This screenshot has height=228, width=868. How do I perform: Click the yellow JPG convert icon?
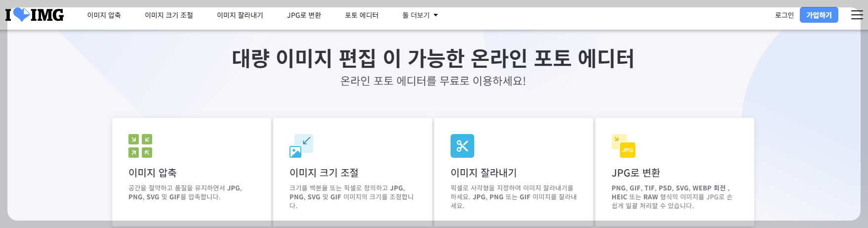pyautogui.click(x=623, y=146)
